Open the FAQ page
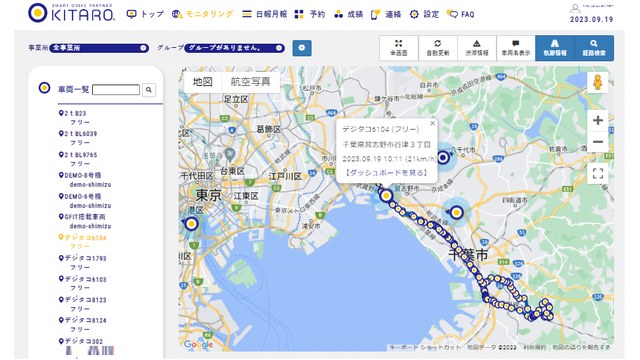The image size is (640, 360). 460,14
